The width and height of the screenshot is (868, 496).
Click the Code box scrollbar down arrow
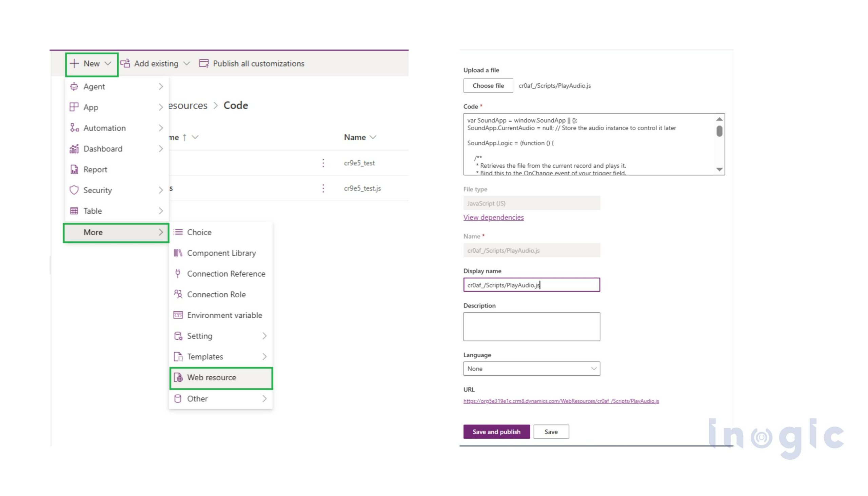point(719,169)
